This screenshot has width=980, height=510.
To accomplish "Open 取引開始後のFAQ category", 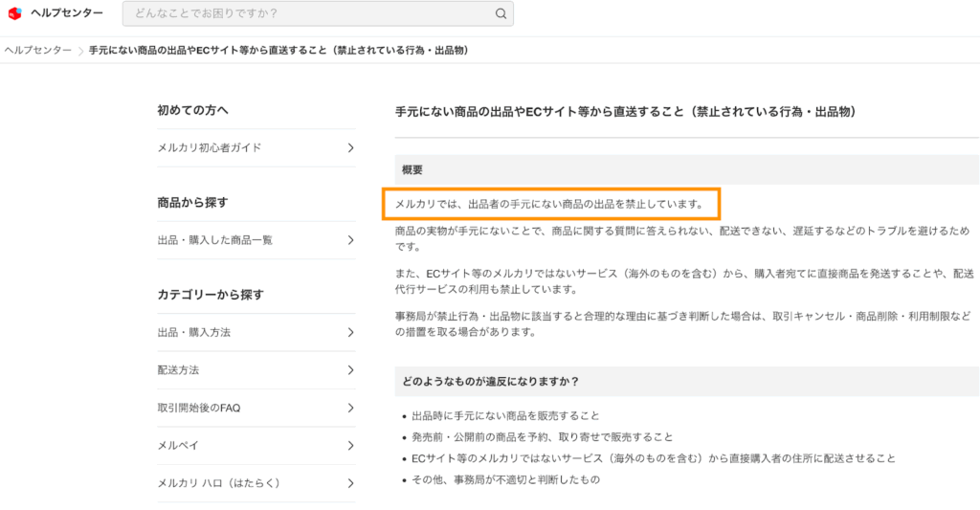I will click(199, 408).
